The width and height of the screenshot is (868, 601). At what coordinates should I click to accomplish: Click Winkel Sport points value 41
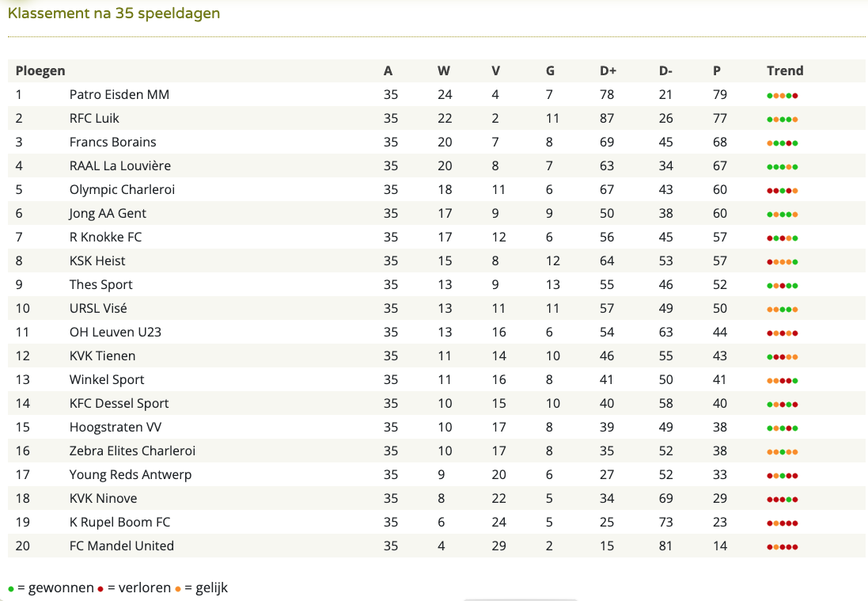pyautogui.click(x=720, y=379)
